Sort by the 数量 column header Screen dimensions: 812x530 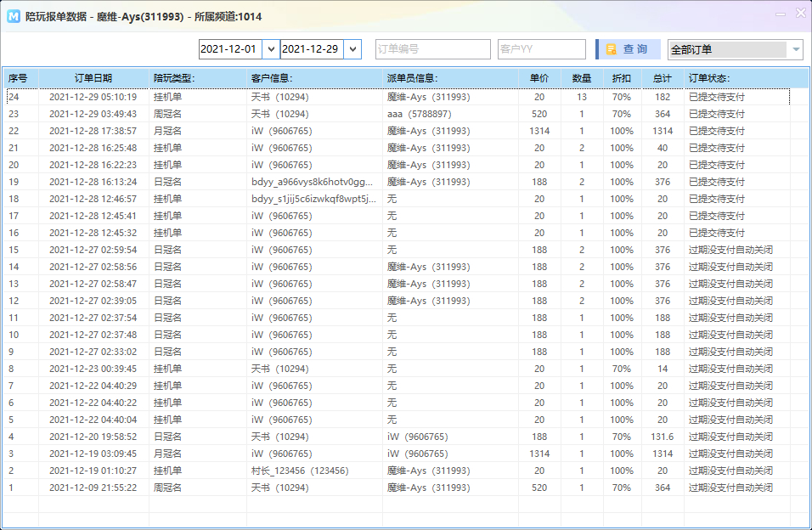[582, 78]
